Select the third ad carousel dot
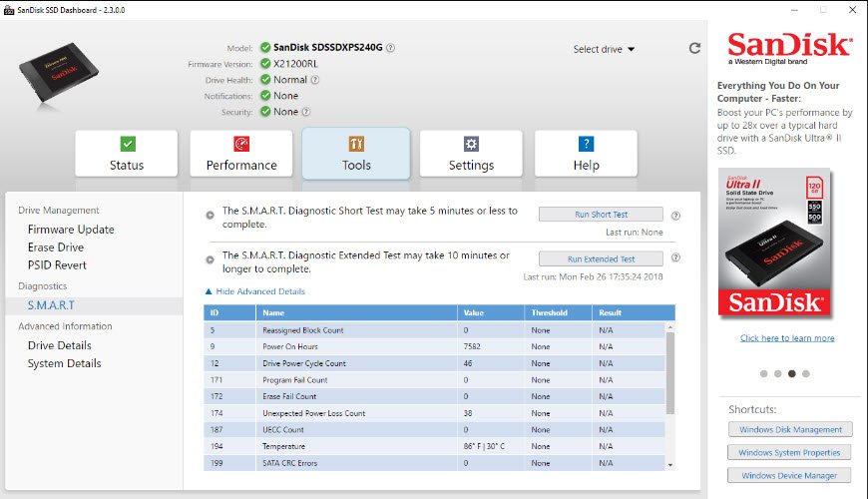Image resolution: width=868 pixels, height=499 pixels. pos(791,374)
